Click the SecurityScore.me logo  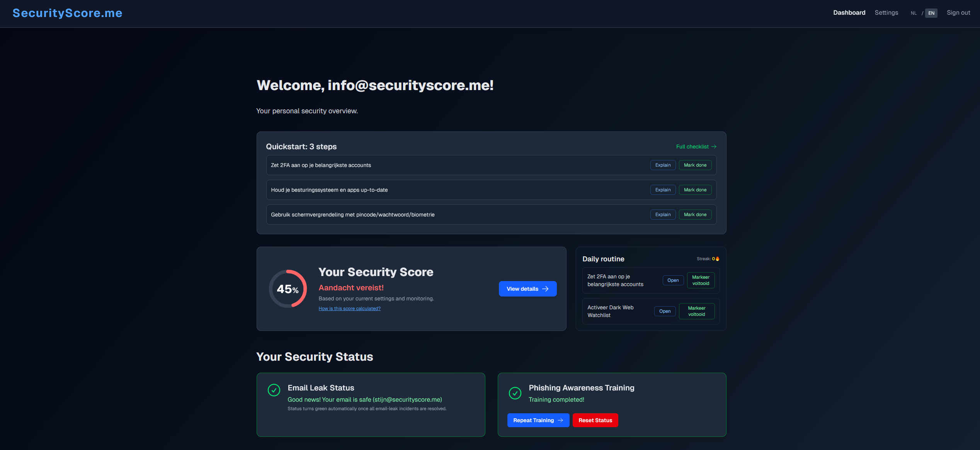pos(67,13)
